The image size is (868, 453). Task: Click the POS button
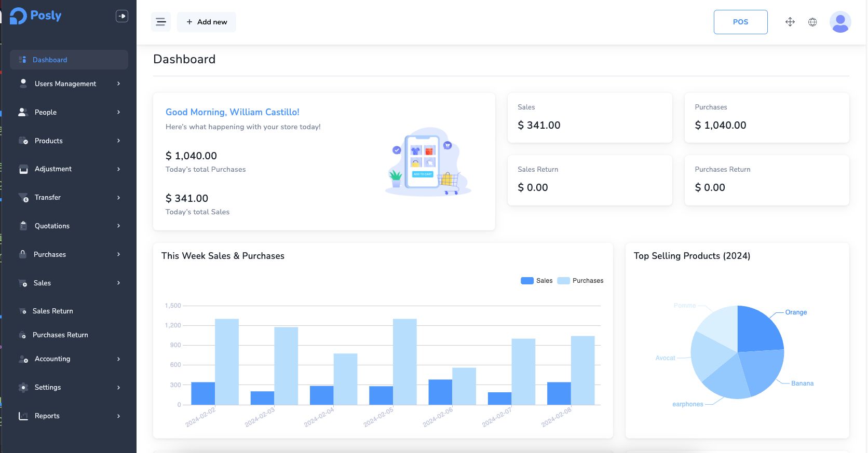coord(740,22)
